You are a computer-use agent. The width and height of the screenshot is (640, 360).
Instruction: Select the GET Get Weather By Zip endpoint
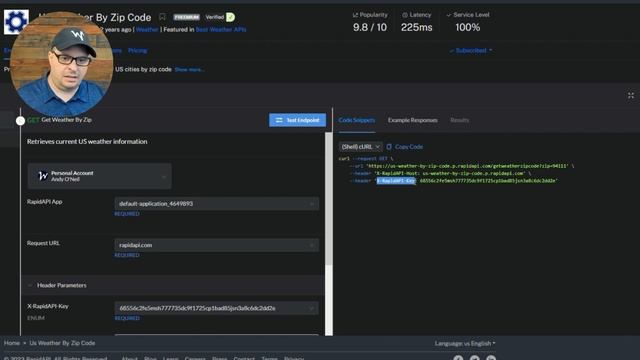pos(60,120)
